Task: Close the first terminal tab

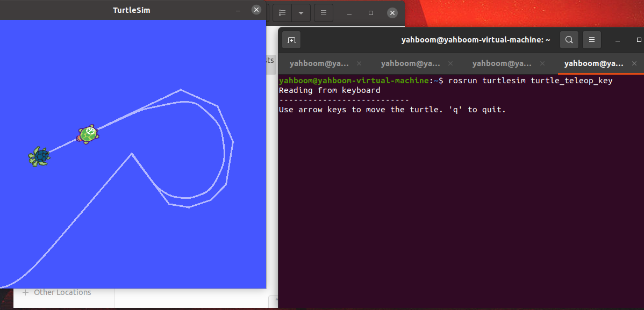Action: pos(359,63)
